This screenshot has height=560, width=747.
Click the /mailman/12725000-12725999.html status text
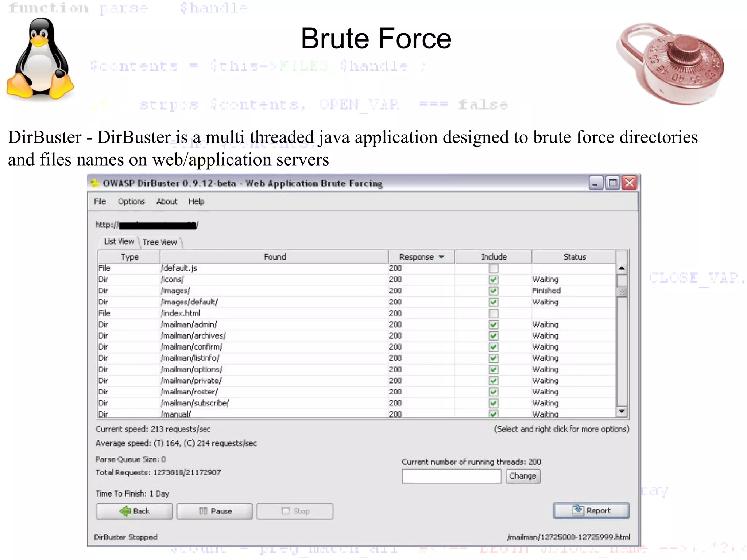tap(568, 537)
